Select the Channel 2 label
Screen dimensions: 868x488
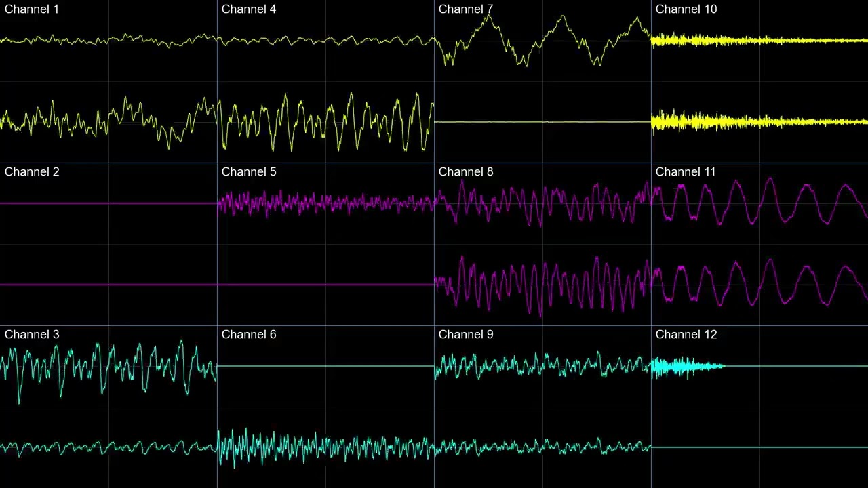[32, 172]
